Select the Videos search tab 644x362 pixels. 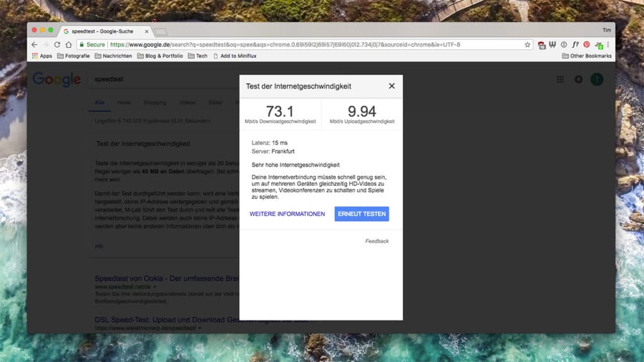point(187,103)
